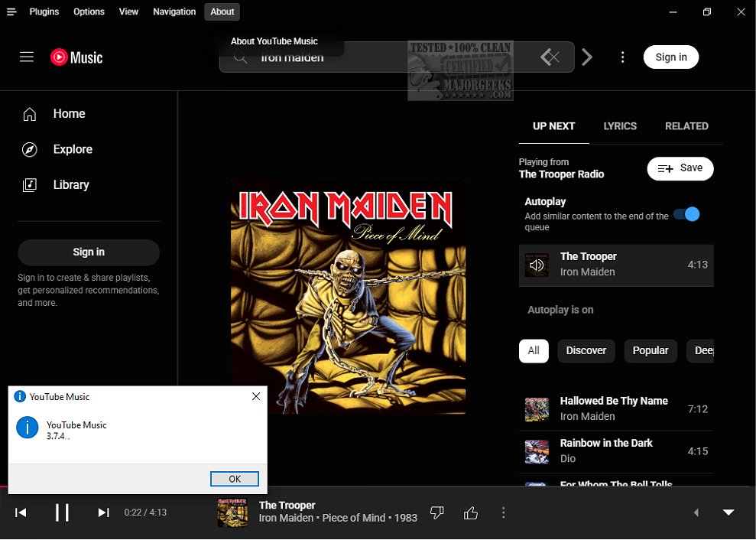Select the Discover filter chip
Image resolution: width=756 pixels, height=540 pixels.
(586, 351)
